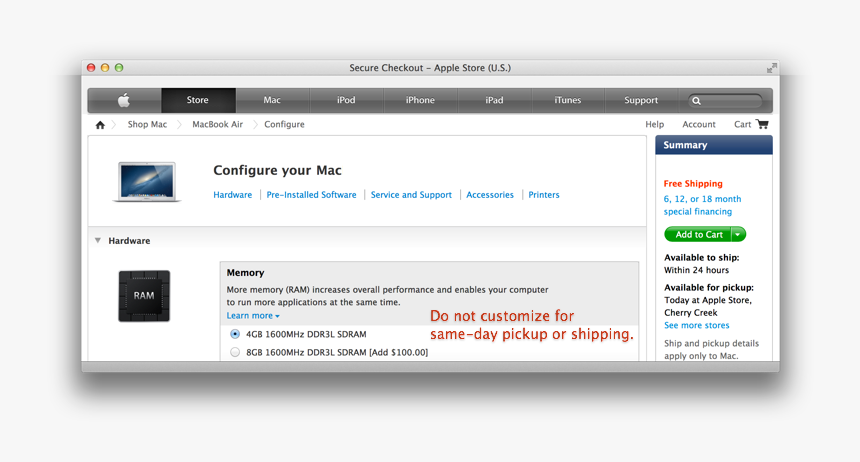Open the Help link

click(654, 124)
